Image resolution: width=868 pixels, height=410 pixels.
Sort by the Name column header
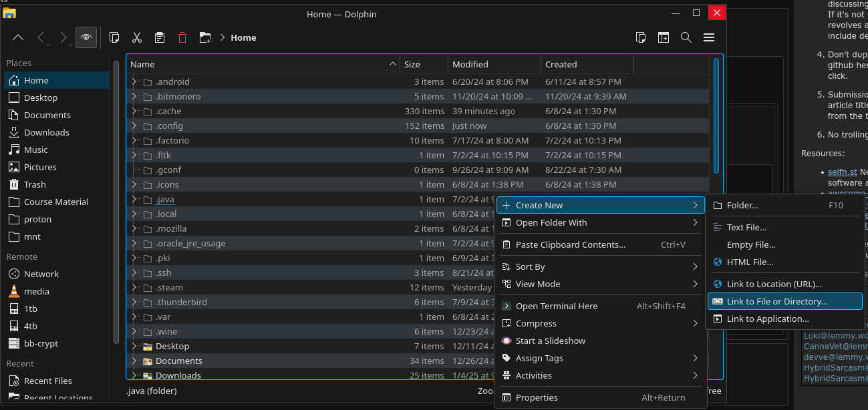pyautogui.click(x=263, y=64)
